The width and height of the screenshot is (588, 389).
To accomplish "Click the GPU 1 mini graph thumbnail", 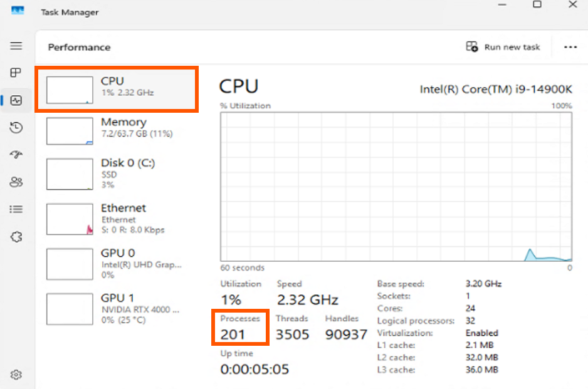I will point(70,309).
